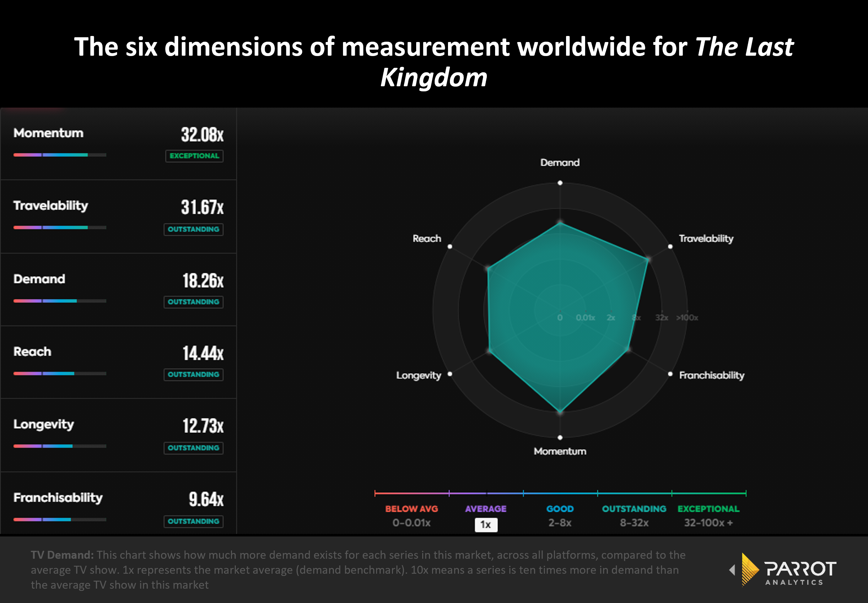Click the chart title heading
This screenshot has height=603, width=868.
click(434, 62)
